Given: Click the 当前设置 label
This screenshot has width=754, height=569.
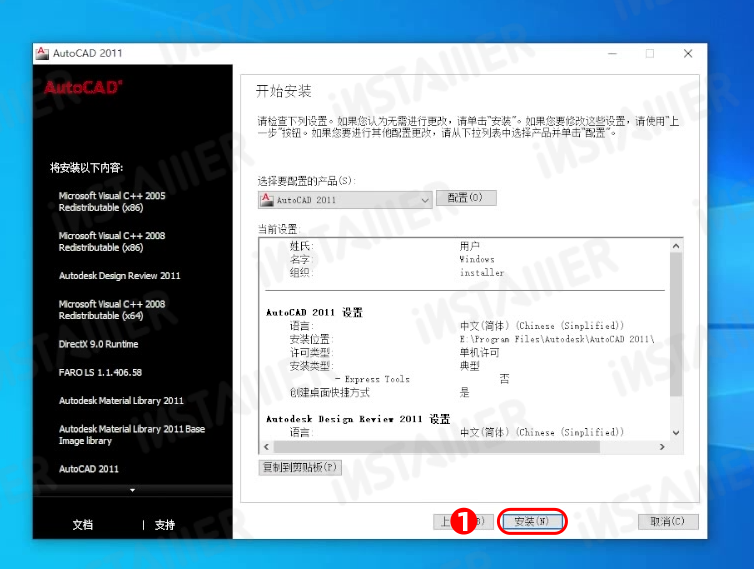Looking at the screenshot, I should pyautogui.click(x=278, y=229).
